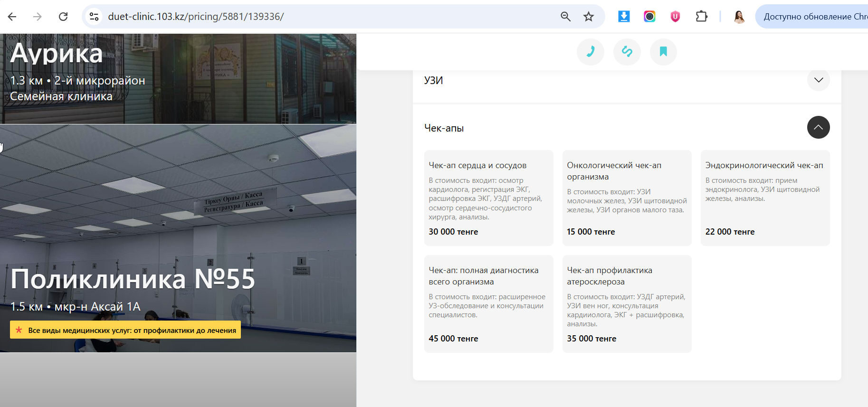Open the blue download extension icon

click(624, 17)
